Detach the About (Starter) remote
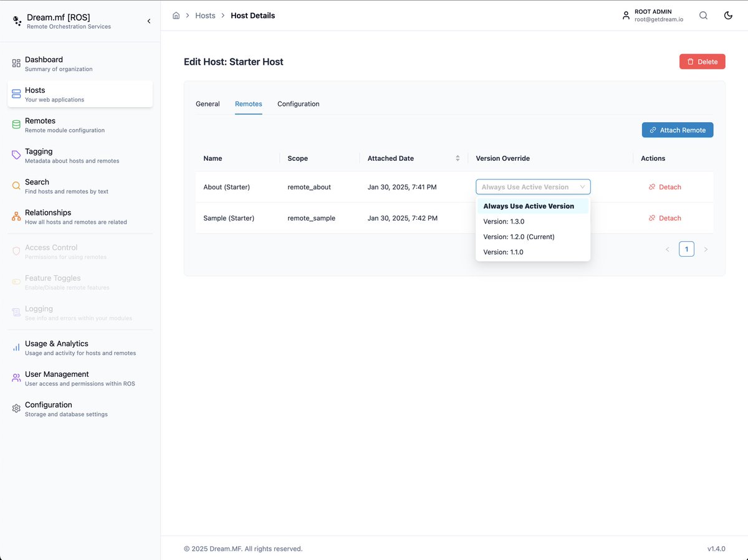 tap(664, 187)
